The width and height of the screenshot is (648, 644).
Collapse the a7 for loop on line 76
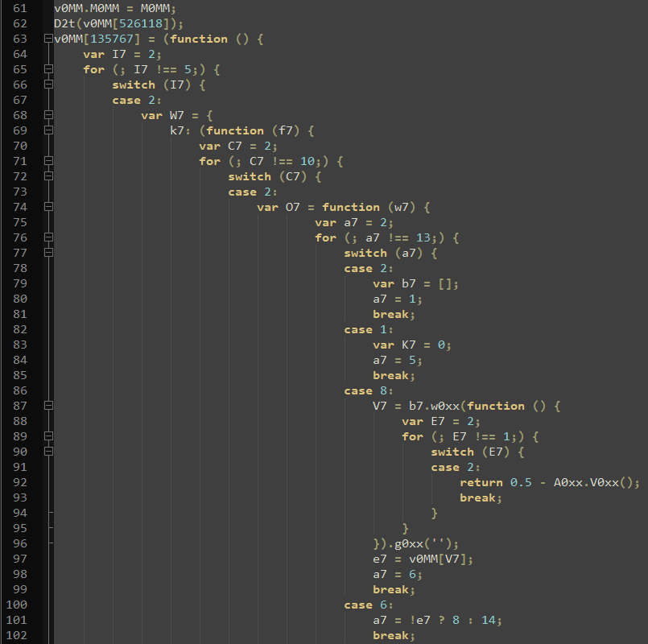(x=48, y=237)
